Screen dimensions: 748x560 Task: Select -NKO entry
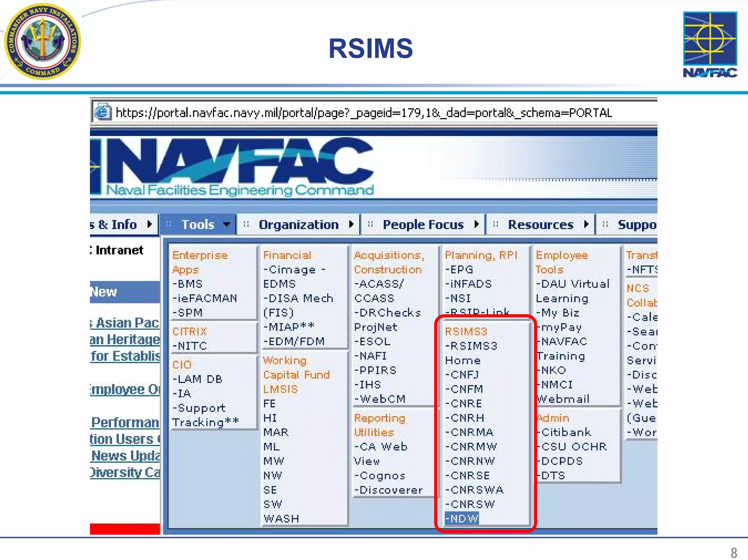551,370
